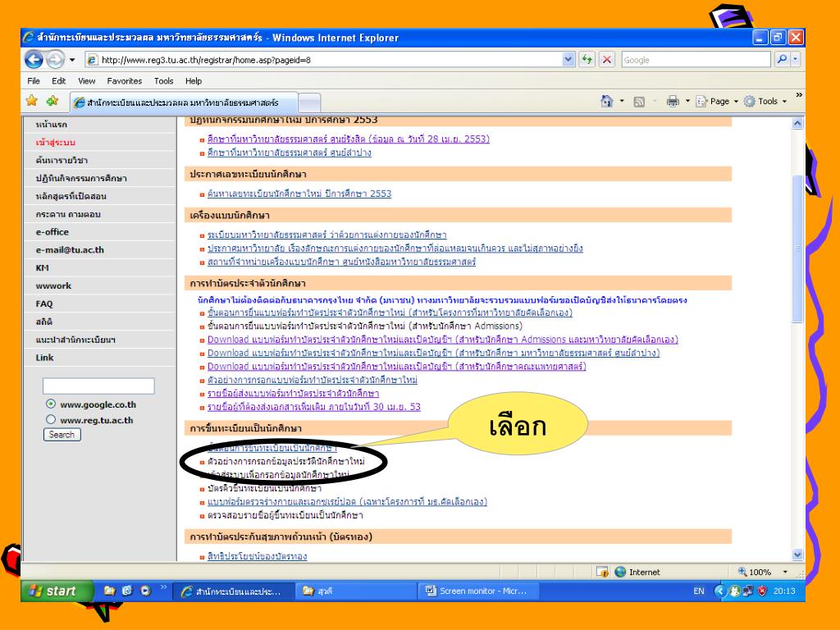Open the File menu
The height and width of the screenshot is (630, 840).
[33, 81]
